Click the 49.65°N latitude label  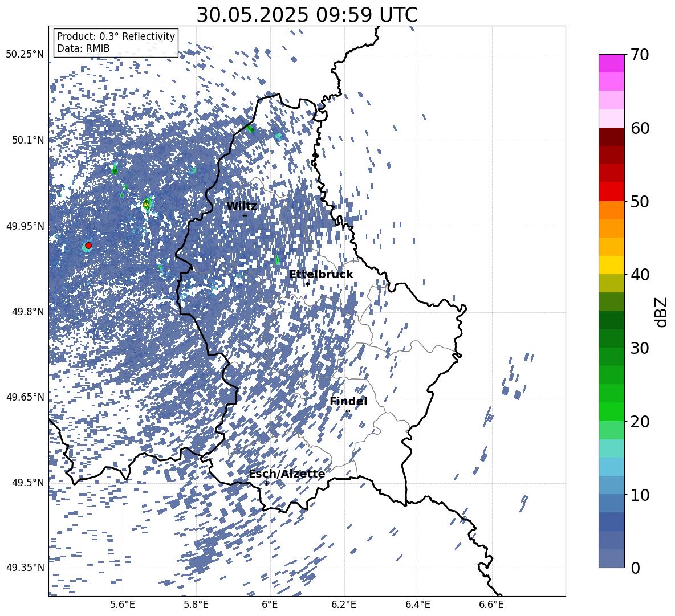(x=25, y=397)
